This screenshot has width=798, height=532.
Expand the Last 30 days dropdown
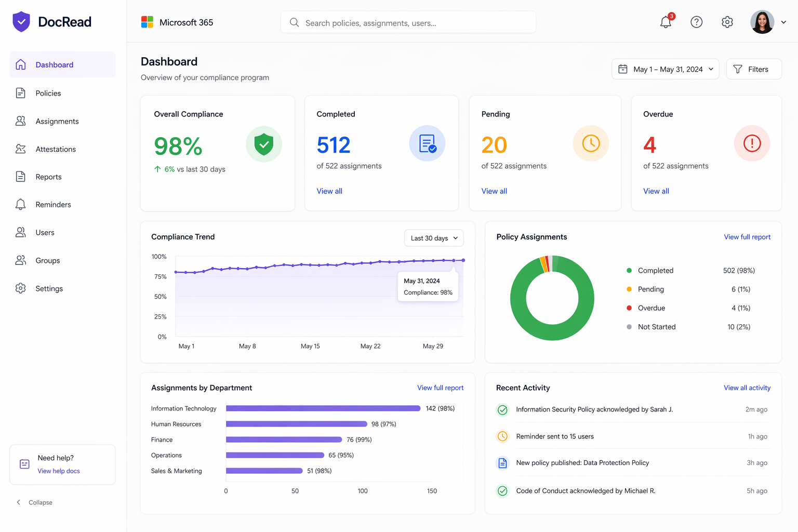(434, 238)
